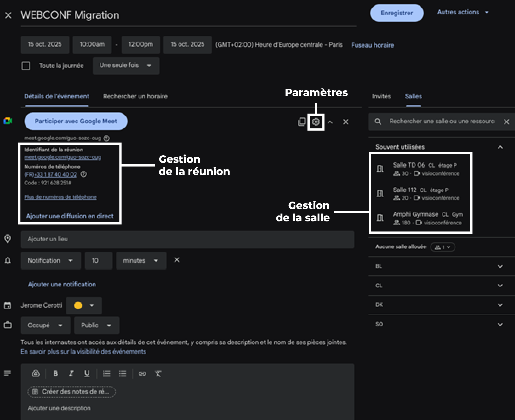Select the Salles tab
This screenshot has width=515, height=420.
pos(413,96)
